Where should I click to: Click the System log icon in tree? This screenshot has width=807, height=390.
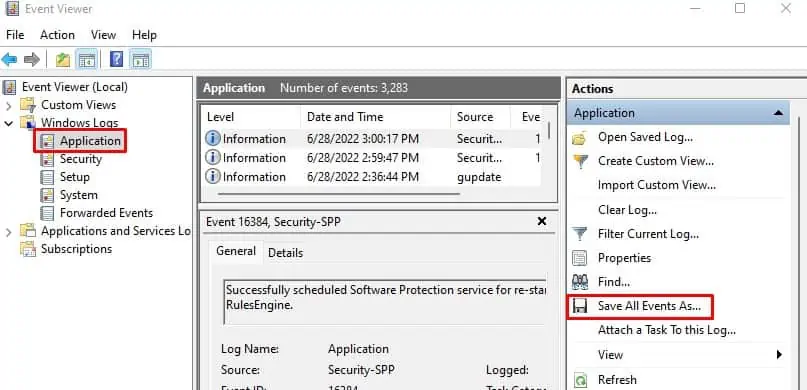pyautogui.click(x=47, y=196)
